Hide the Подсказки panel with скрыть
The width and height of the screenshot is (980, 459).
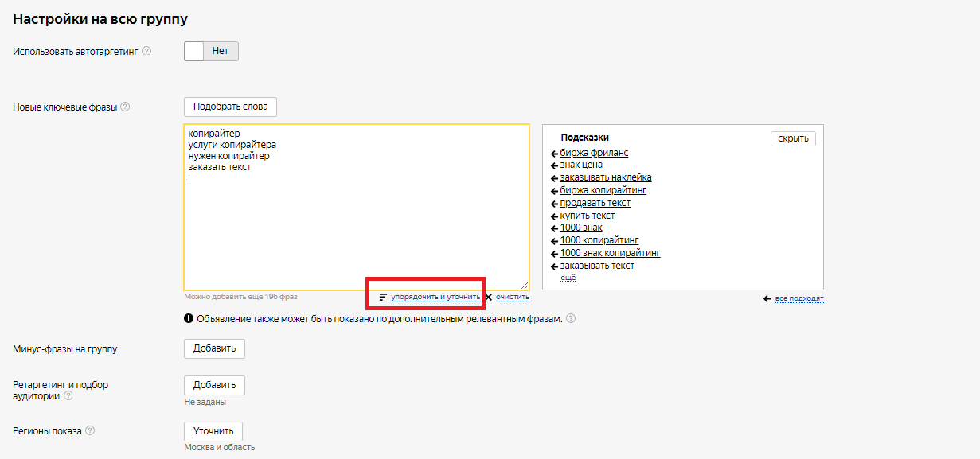pos(792,138)
